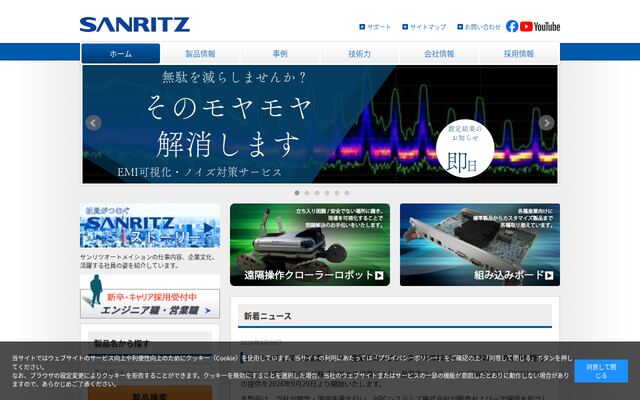640x400 pixels.
Task: Follow the お問い合わせ header link
Action: click(479, 27)
